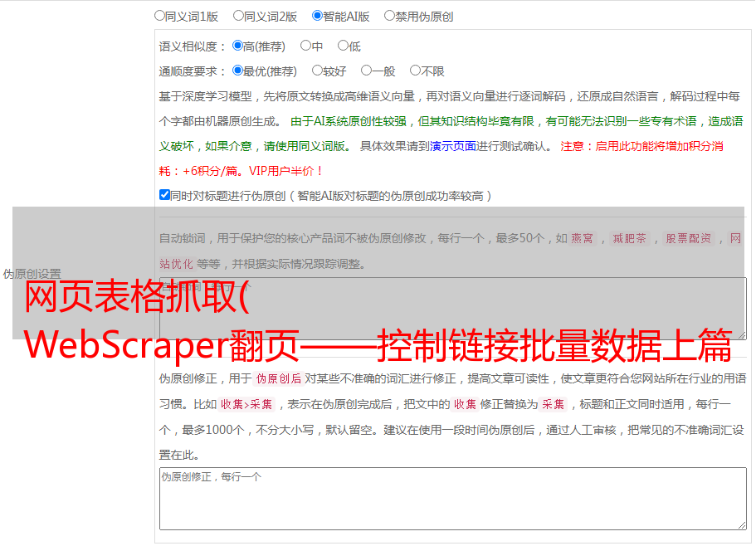Set 通顺度要求 to 不限
This screenshot has width=756, height=546.
coord(415,71)
